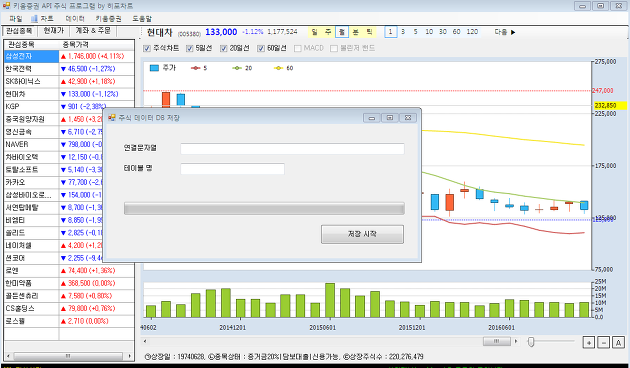630x368 pixels.
Task: Choose the 3 interval button
Action: (x=403, y=32)
